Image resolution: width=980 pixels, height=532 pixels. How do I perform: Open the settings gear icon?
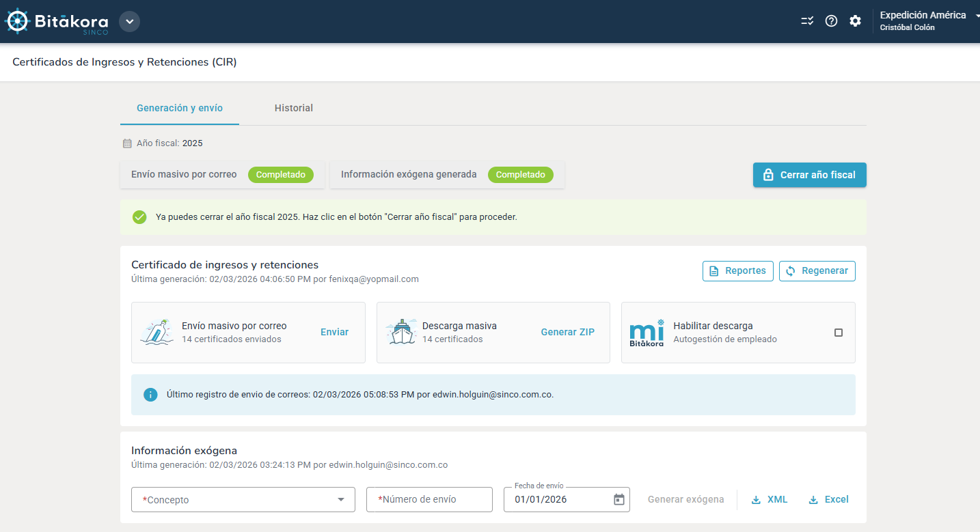856,20
